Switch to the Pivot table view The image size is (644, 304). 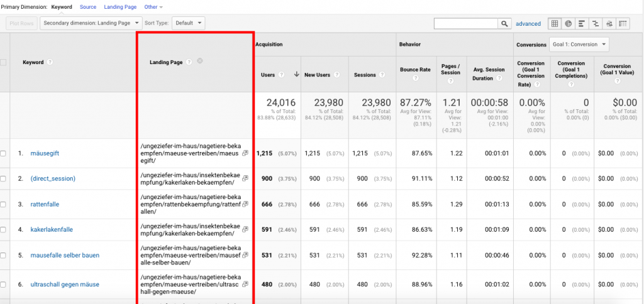623,24
